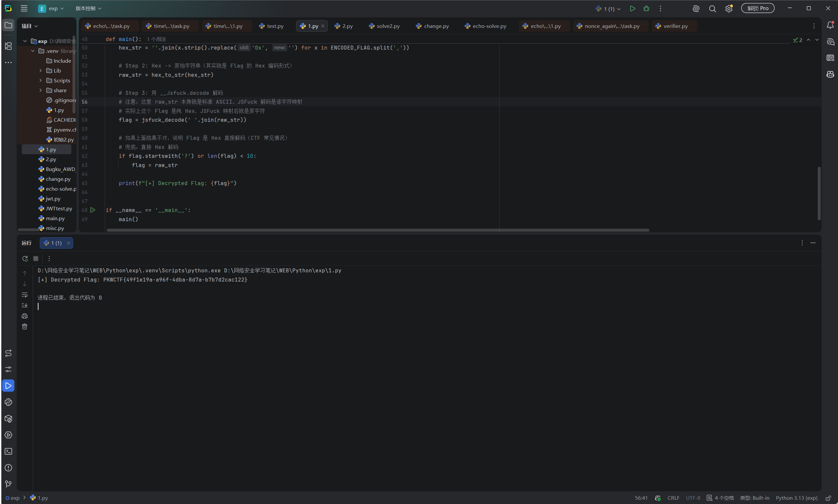Toggle scroll to end in console
This screenshot has width=838, height=504.
[25, 305]
